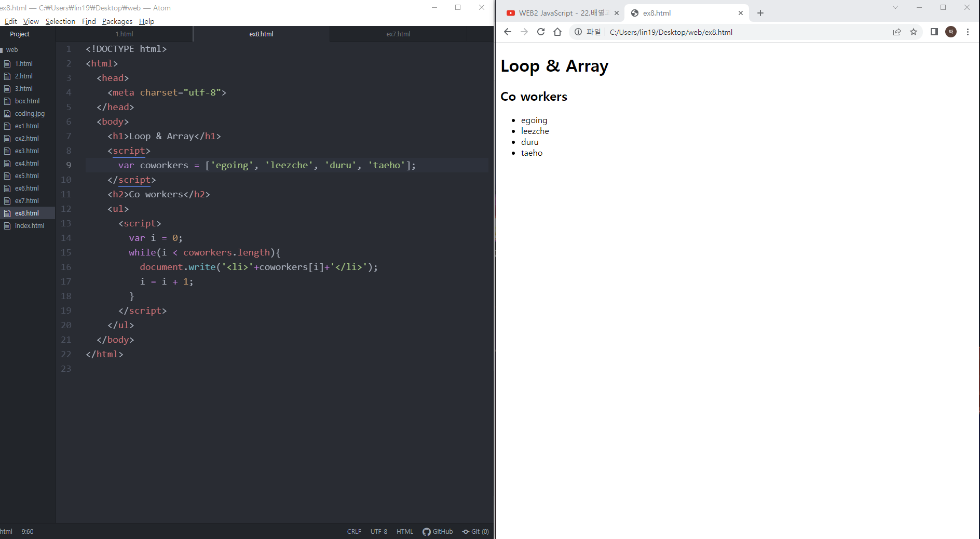Open the Edit menu in Atom
980x539 pixels.
click(x=11, y=21)
